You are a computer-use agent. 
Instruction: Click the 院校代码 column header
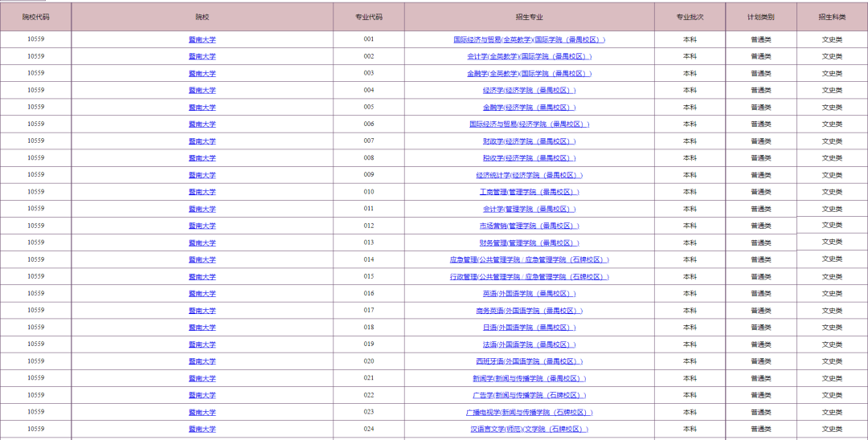(x=35, y=17)
